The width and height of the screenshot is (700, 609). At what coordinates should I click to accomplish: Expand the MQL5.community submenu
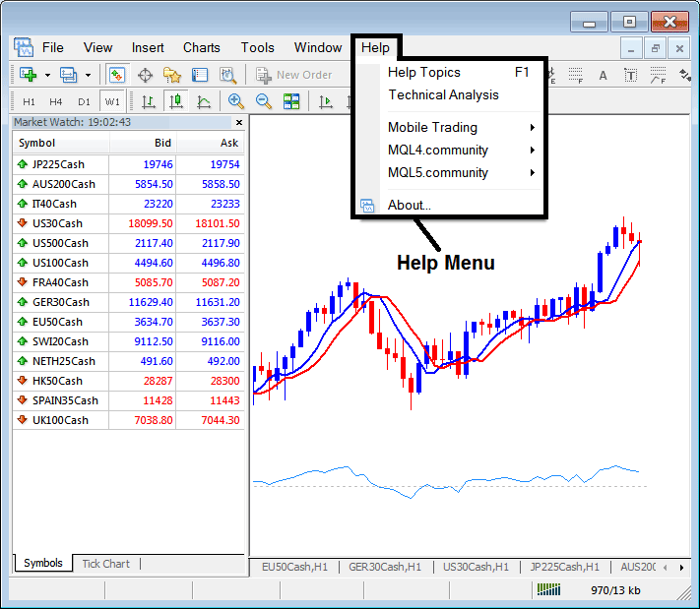[x=451, y=172]
